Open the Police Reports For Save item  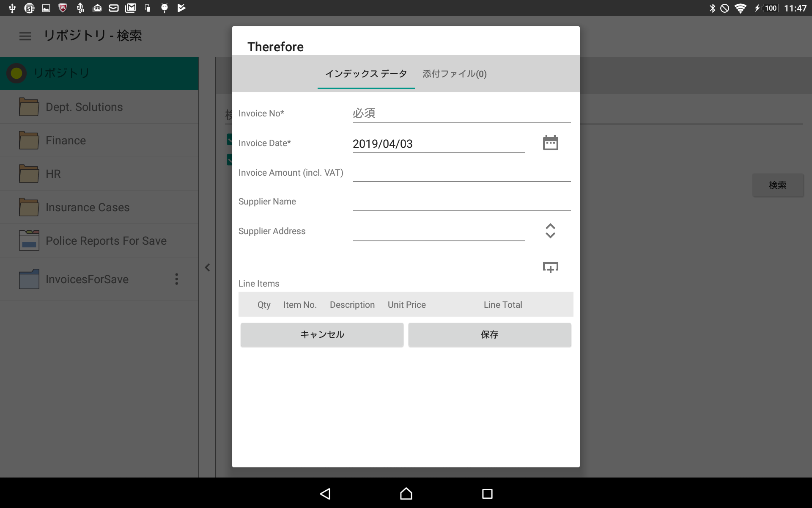click(99, 240)
